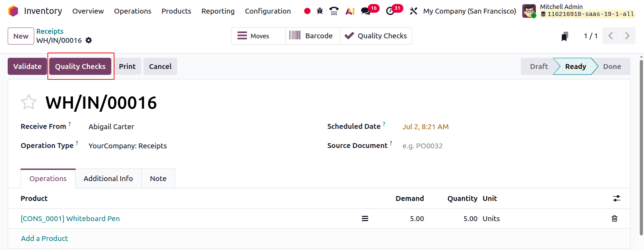Click the bookmark icon near pager

point(565,36)
